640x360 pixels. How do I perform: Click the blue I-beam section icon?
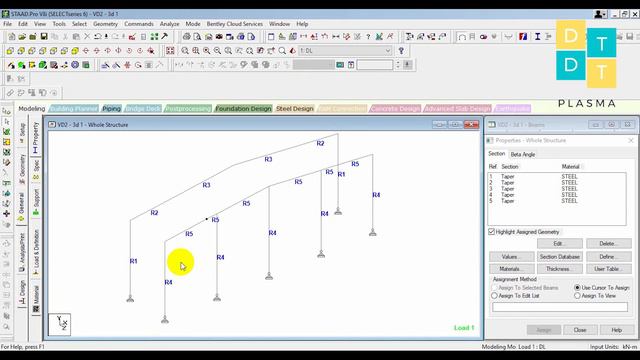tap(538, 37)
